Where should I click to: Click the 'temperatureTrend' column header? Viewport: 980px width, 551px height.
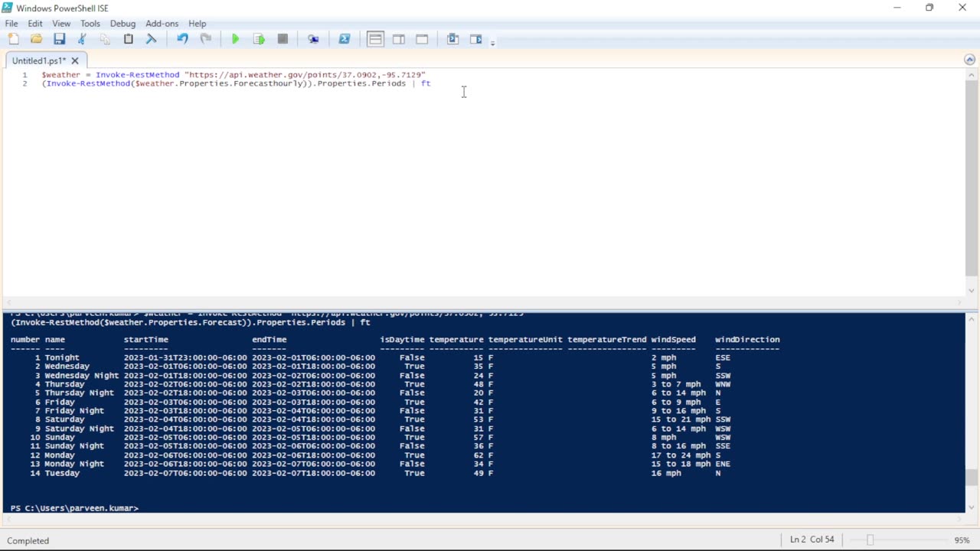click(x=606, y=340)
